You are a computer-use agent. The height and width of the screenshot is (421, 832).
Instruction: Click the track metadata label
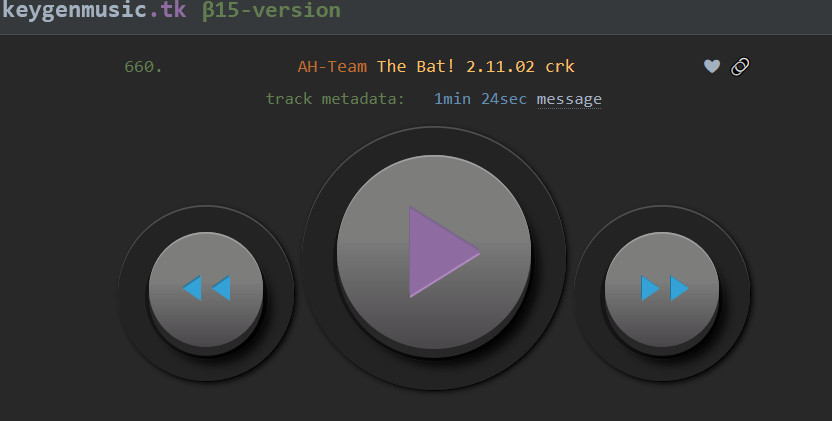pyautogui.click(x=335, y=99)
